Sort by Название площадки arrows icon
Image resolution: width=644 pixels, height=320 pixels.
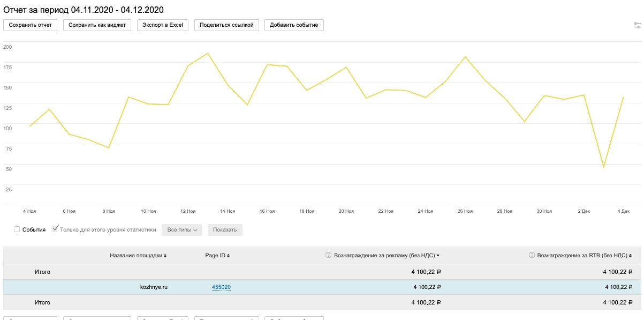(x=165, y=256)
